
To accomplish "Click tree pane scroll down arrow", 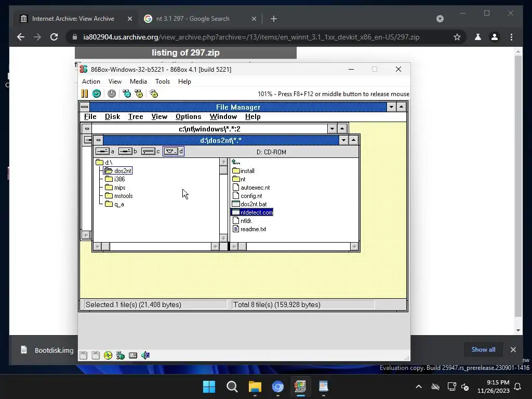I will coord(223,238).
